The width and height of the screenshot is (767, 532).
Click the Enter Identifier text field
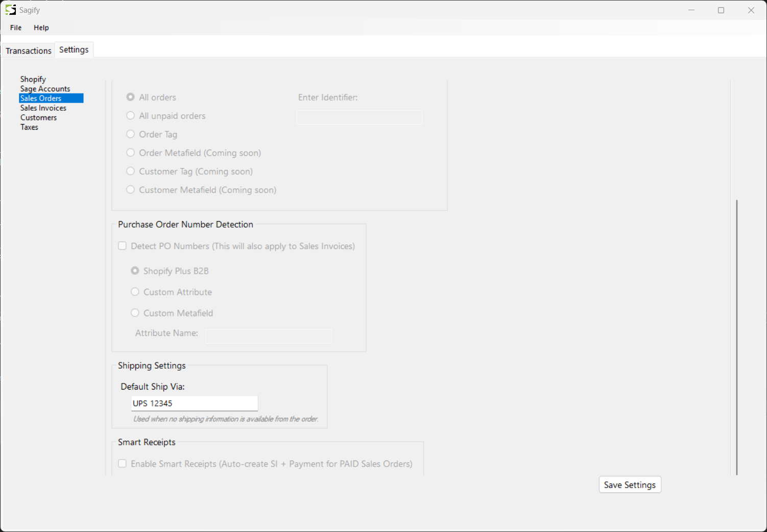pyautogui.click(x=359, y=117)
